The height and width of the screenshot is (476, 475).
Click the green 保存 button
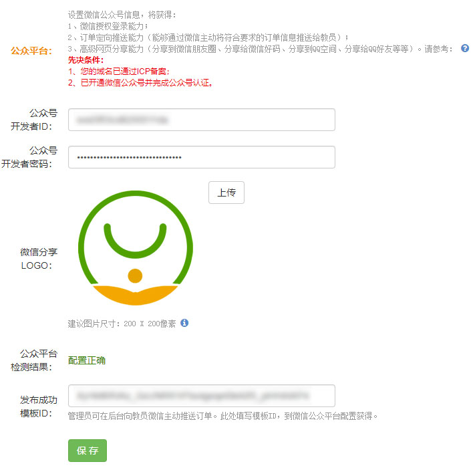click(88, 451)
